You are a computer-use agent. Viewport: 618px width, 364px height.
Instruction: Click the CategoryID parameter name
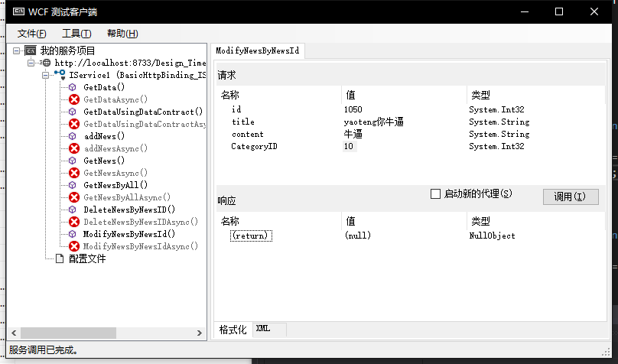254,147
